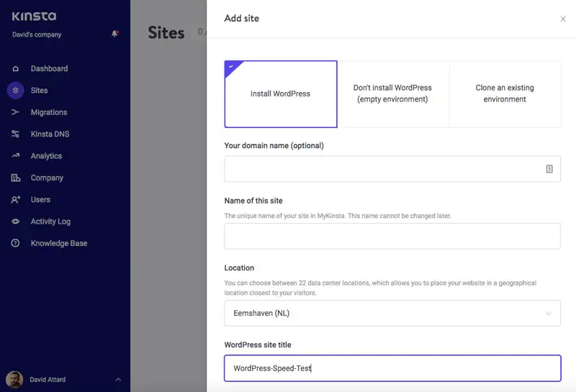Click the Location dropdown chevron
Image resolution: width=576 pixels, height=392 pixels.
click(548, 314)
